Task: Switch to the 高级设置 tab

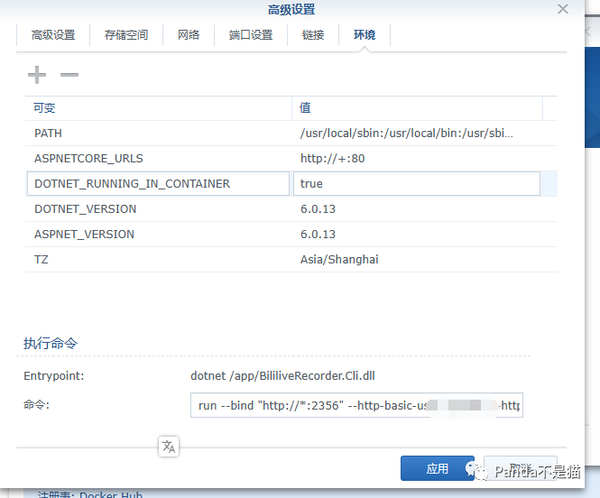Action: coord(53,35)
